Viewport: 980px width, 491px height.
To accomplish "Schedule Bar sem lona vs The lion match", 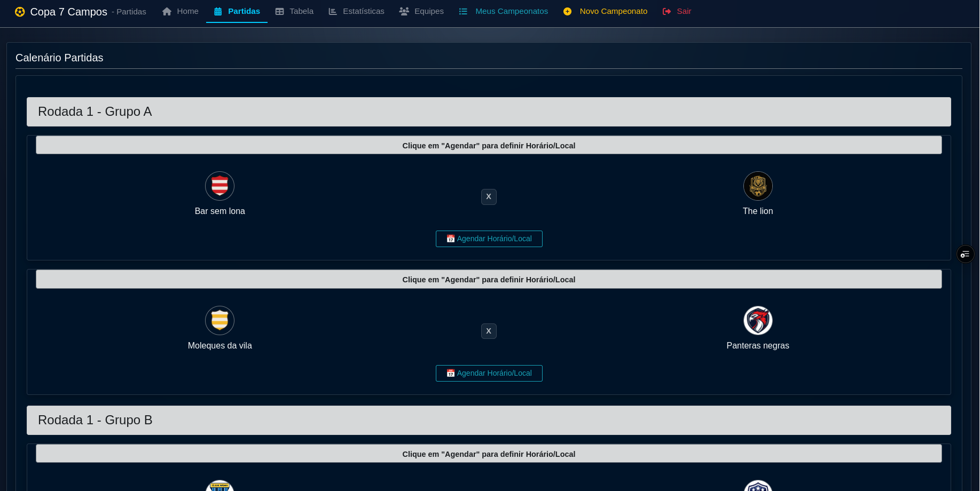I will click(489, 239).
